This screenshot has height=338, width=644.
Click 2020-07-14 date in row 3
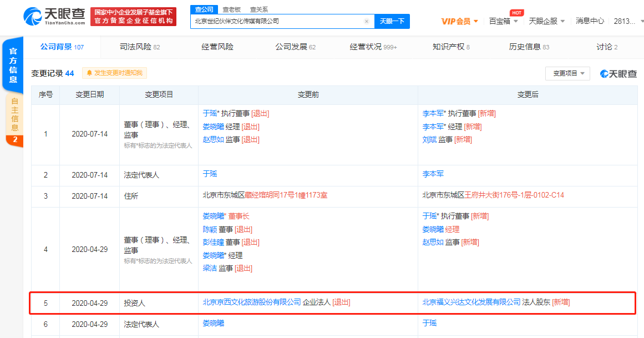point(89,196)
